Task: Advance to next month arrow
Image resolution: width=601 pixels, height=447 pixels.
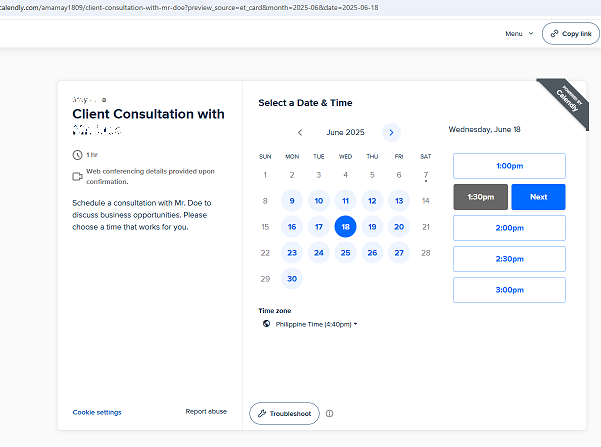Action: click(391, 133)
